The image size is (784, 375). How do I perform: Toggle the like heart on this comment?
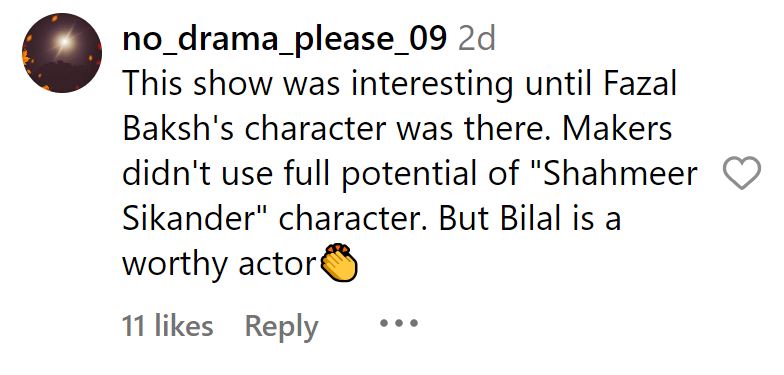click(742, 173)
